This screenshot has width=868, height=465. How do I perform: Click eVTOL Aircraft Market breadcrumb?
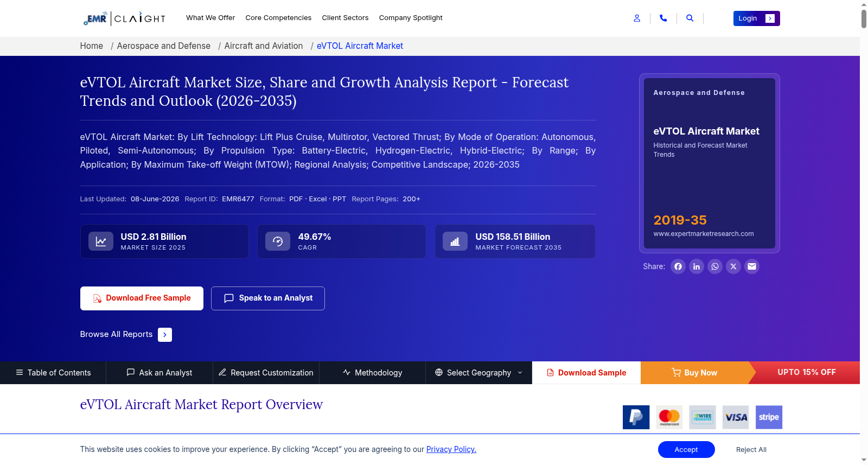(360, 46)
